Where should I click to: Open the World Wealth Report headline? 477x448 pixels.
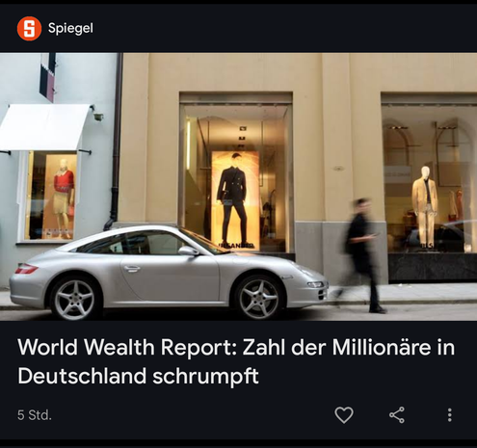pyautogui.click(x=236, y=361)
